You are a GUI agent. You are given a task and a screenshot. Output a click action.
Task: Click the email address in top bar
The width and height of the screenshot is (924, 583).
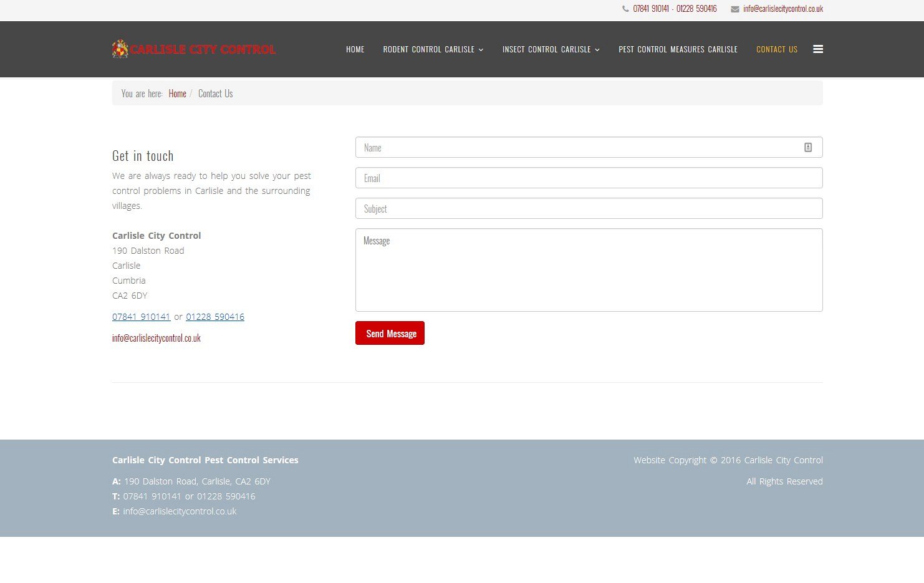point(782,9)
